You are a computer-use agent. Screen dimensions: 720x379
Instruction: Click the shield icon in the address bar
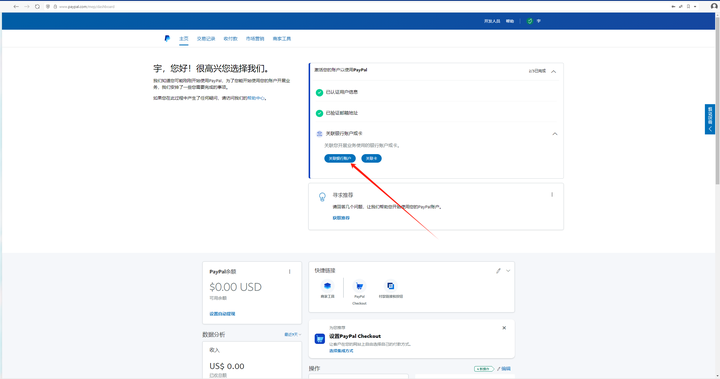click(48, 6)
